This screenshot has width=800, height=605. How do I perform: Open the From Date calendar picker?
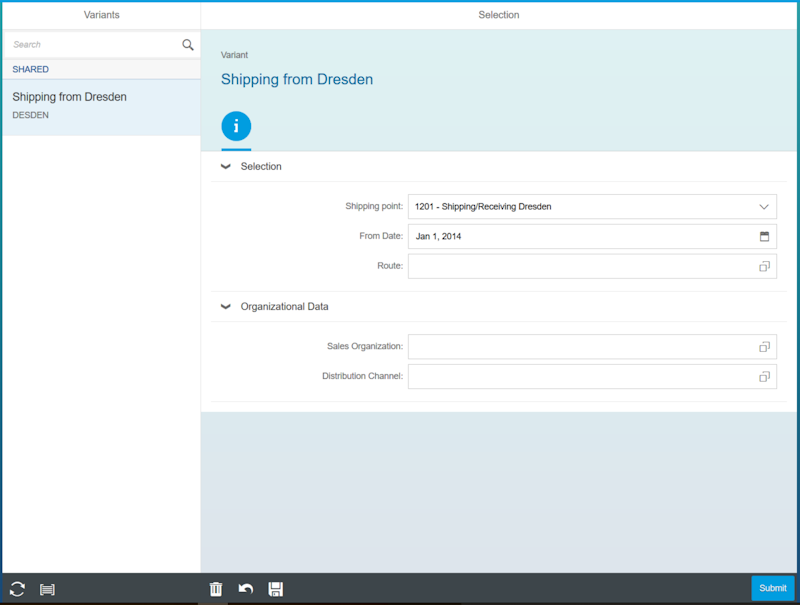[x=764, y=237]
